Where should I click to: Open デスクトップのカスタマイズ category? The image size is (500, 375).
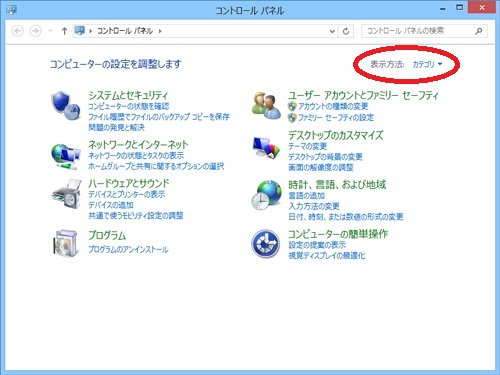[x=336, y=135]
